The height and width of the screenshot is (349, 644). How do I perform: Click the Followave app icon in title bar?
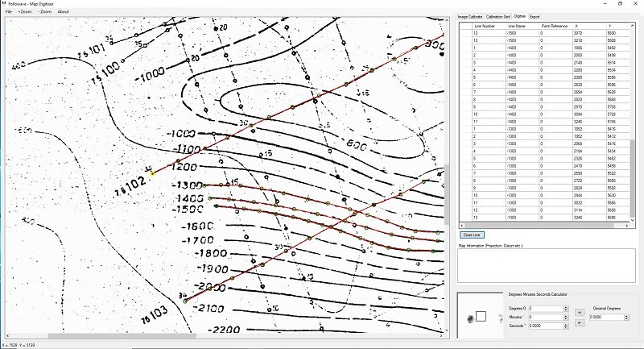coord(4,4)
